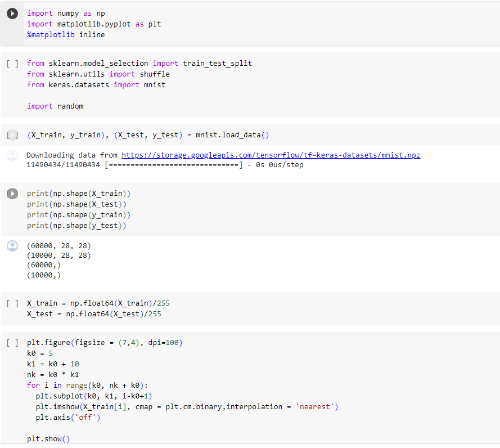Image resolution: width=500 pixels, height=448 pixels.
Task: Click the 'print(np.shape(y_train))' line
Action: click(79, 215)
